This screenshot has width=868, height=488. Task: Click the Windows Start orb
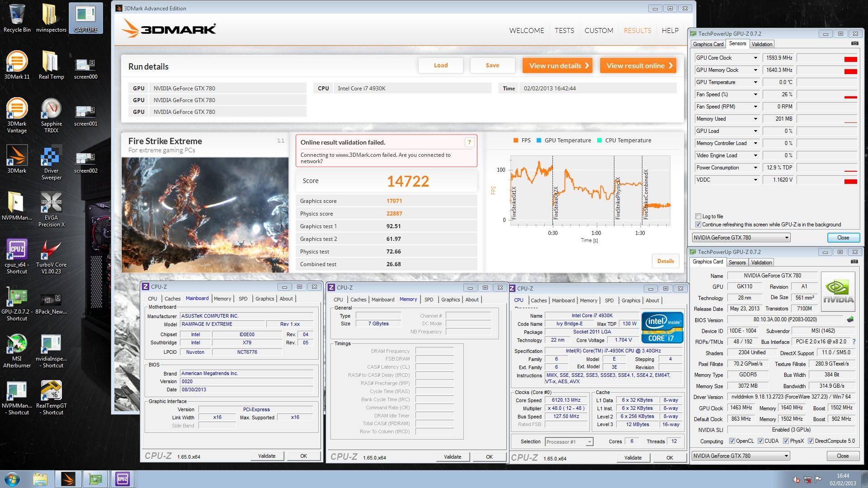click(12, 479)
